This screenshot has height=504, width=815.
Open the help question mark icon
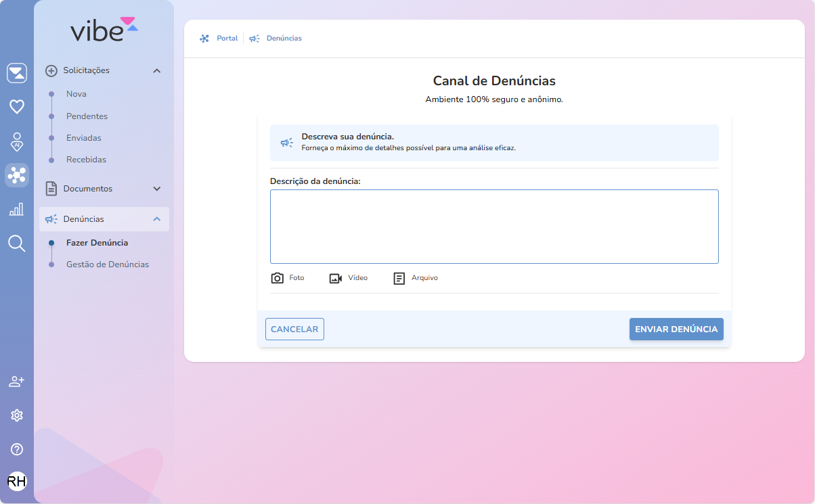pyautogui.click(x=17, y=449)
